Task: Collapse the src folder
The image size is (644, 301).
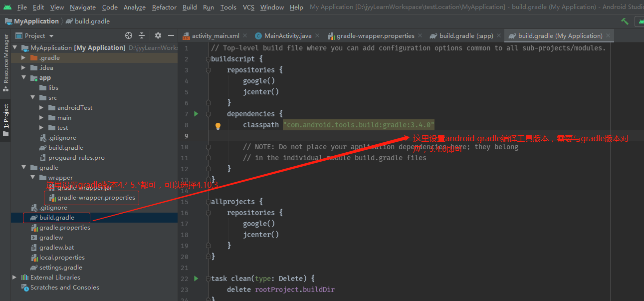Action: tap(32, 98)
